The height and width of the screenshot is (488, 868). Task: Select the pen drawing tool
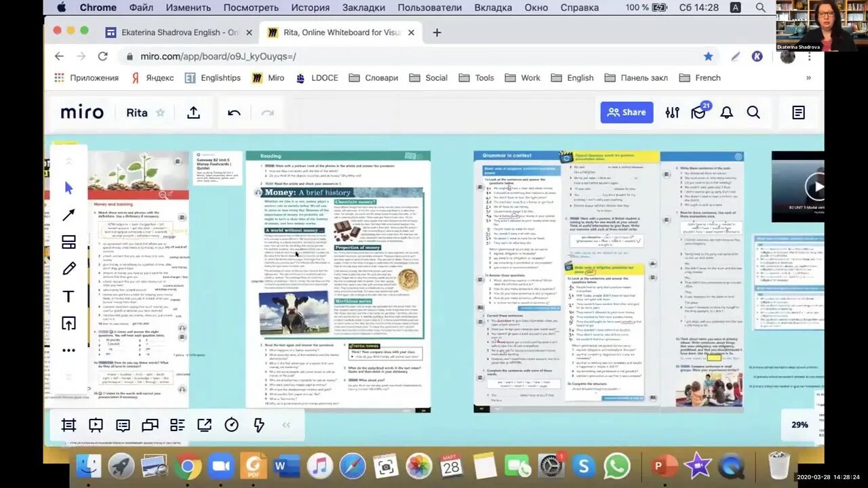pyautogui.click(x=68, y=268)
